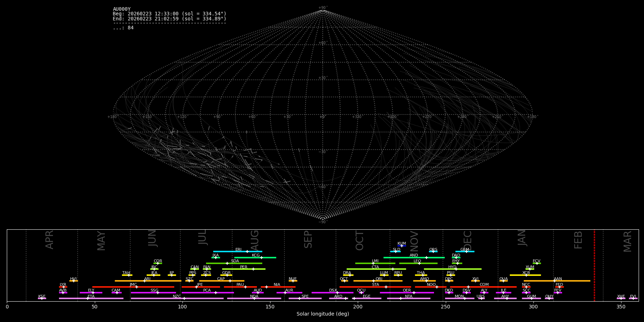644x322 pixels.
Task: Select the 'AU000Y' station title text
Action: [x=122, y=9]
